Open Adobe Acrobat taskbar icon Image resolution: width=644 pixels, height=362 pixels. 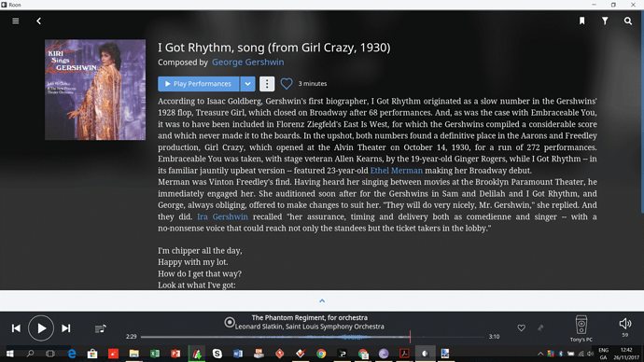[404, 354]
